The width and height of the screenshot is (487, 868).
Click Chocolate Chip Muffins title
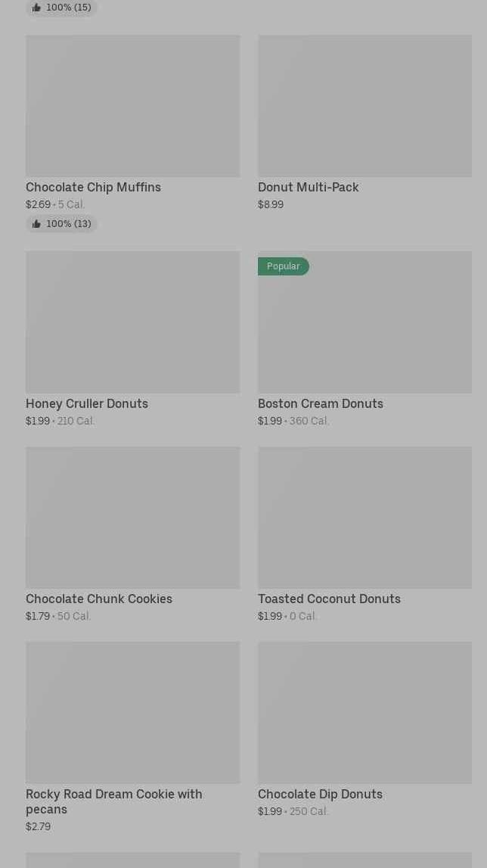pyautogui.click(x=93, y=187)
